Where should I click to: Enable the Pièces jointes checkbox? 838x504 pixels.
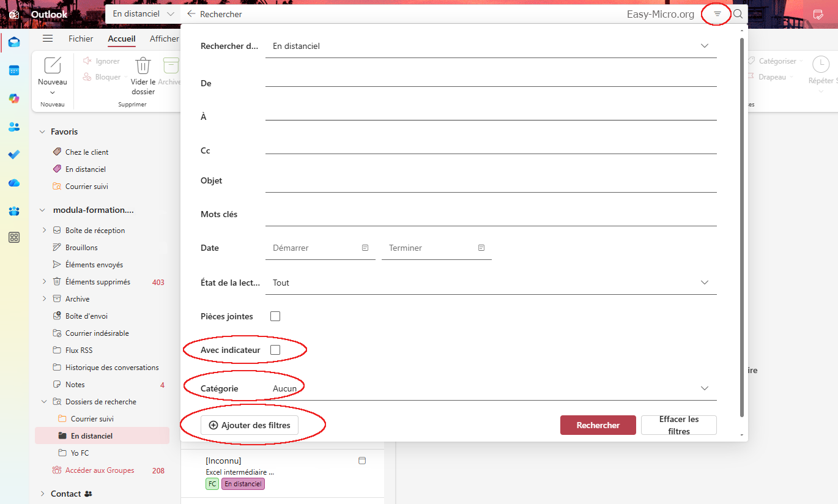click(x=275, y=316)
